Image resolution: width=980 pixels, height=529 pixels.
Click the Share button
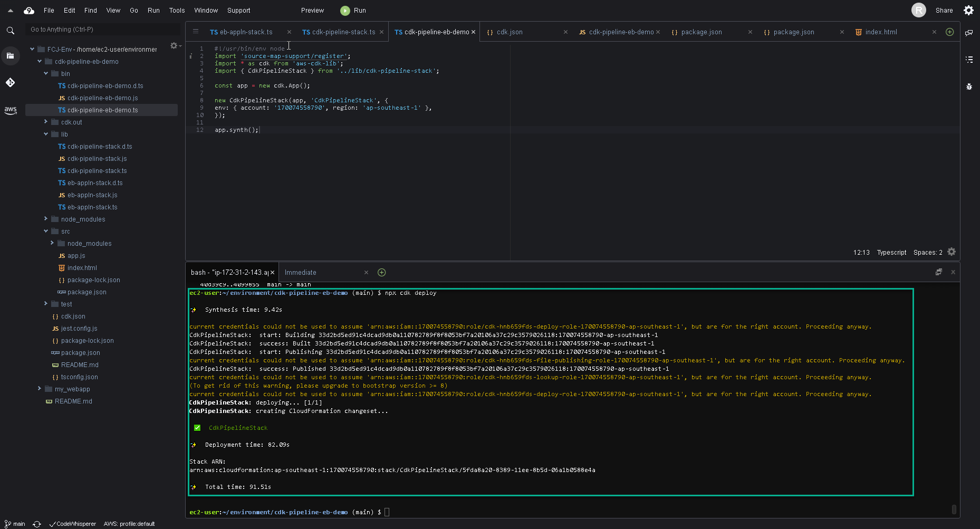[x=944, y=11]
